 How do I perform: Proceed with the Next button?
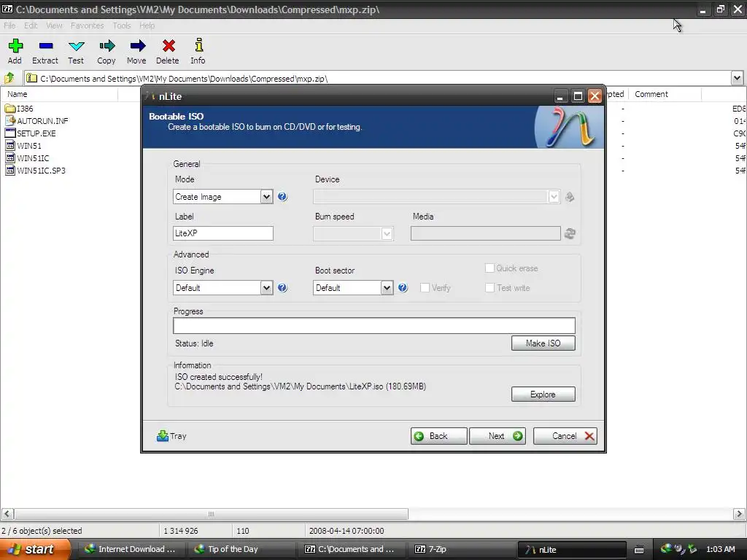click(498, 436)
